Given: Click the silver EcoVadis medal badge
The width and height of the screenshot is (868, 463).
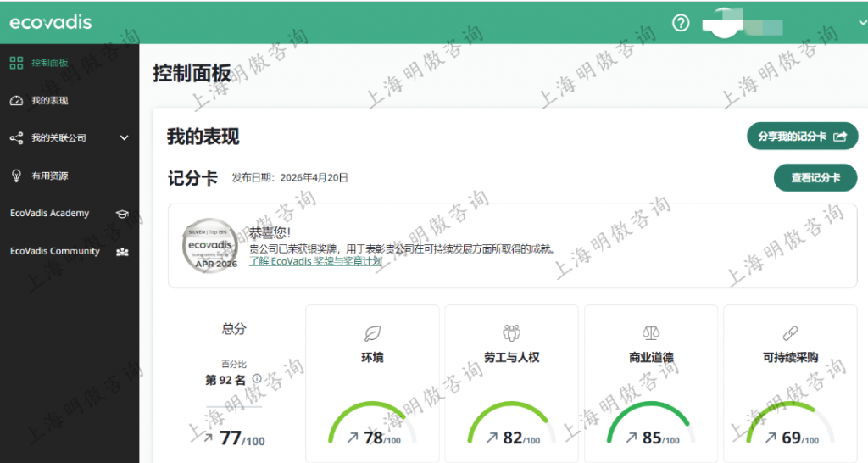Looking at the screenshot, I should click(x=209, y=245).
